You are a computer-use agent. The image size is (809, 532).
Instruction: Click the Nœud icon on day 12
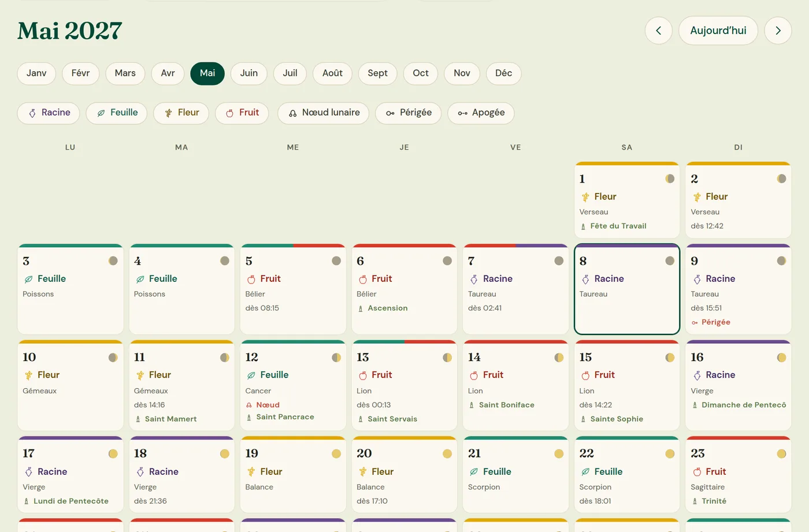[249, 405]
